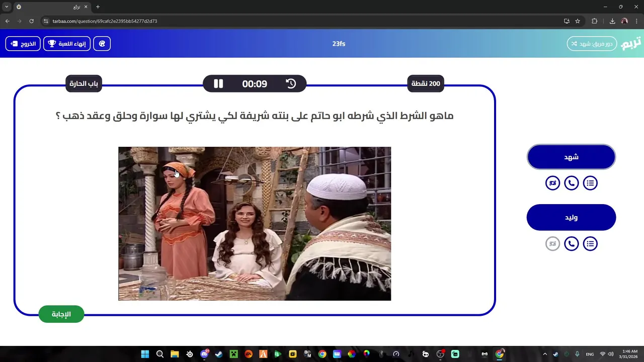Open the theme palette button in the header

[102, 44]
